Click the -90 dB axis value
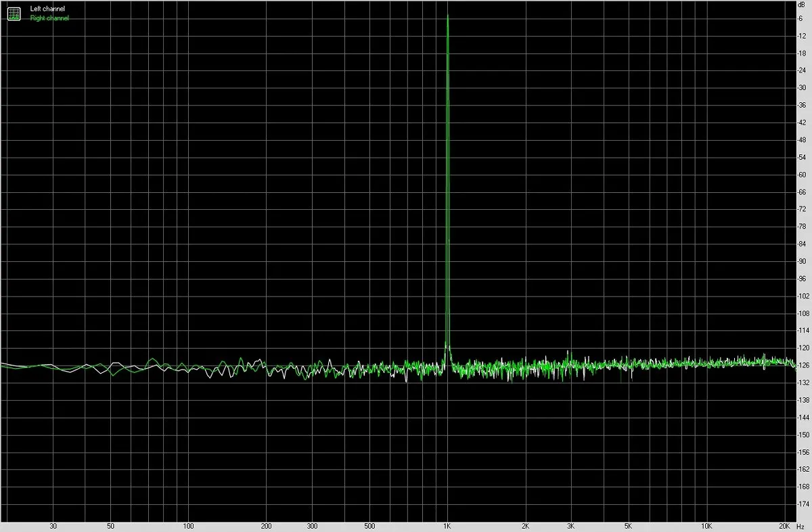Image resolution: width=812 pixels, height=532 pixels. click(x=802, y=261)
